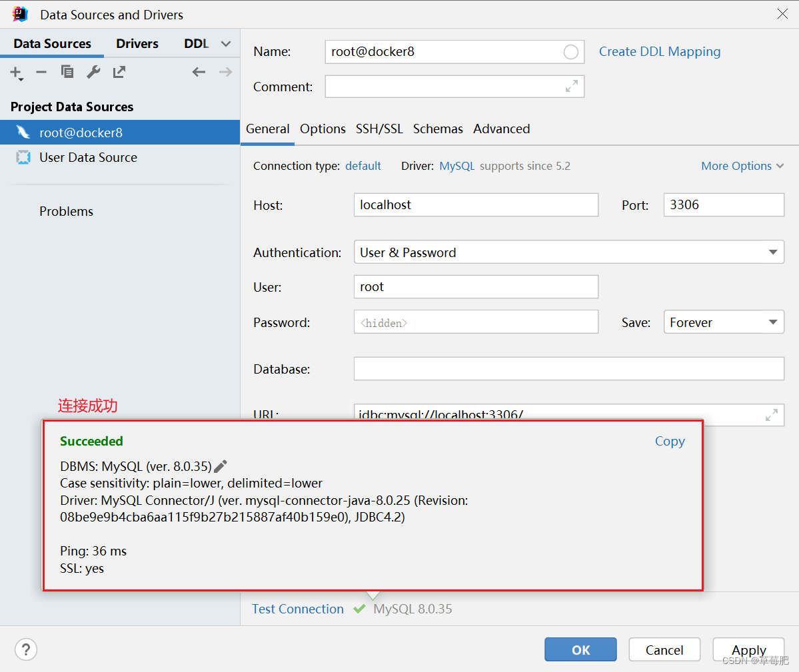Screen dimensions: 799x672
Task: Click the green checkmark by Test Connection
Action: point(359,608)
